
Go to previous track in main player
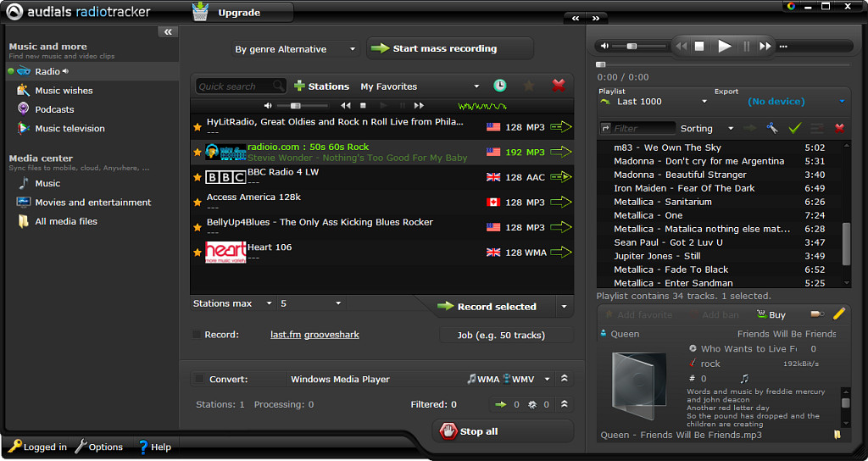click(x=682, y=47)
